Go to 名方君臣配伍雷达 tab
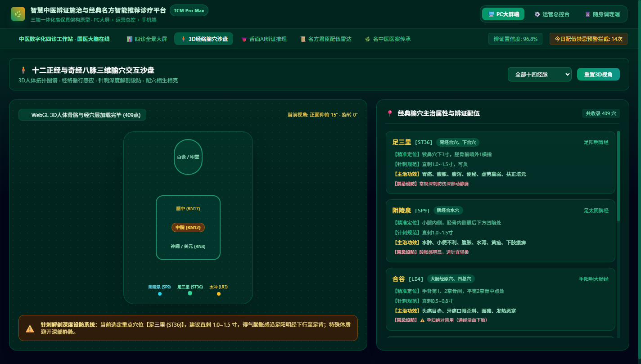The width and height of the screenshot is (641, 364). pos(326,39)
